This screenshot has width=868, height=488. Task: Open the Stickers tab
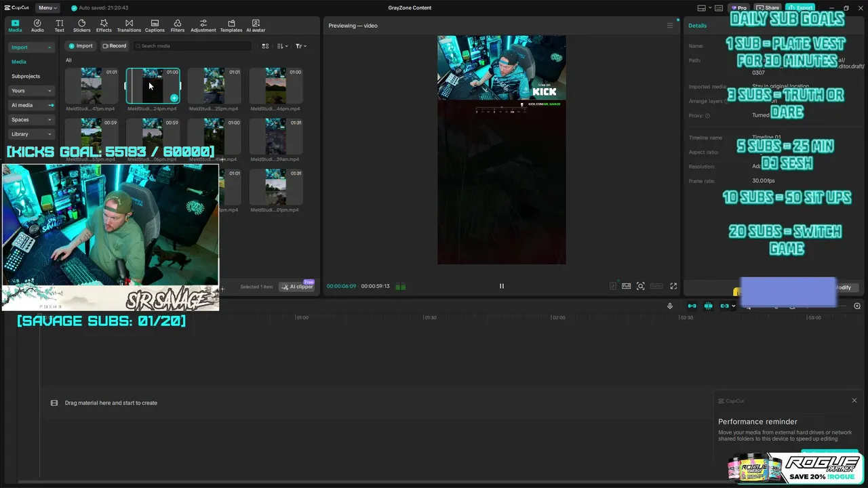(82, 26)
